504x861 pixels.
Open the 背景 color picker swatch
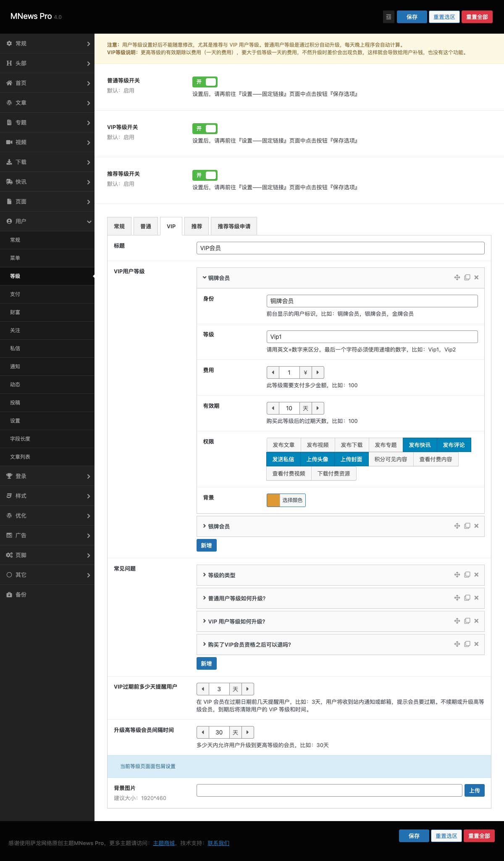(x=273, y=500)
